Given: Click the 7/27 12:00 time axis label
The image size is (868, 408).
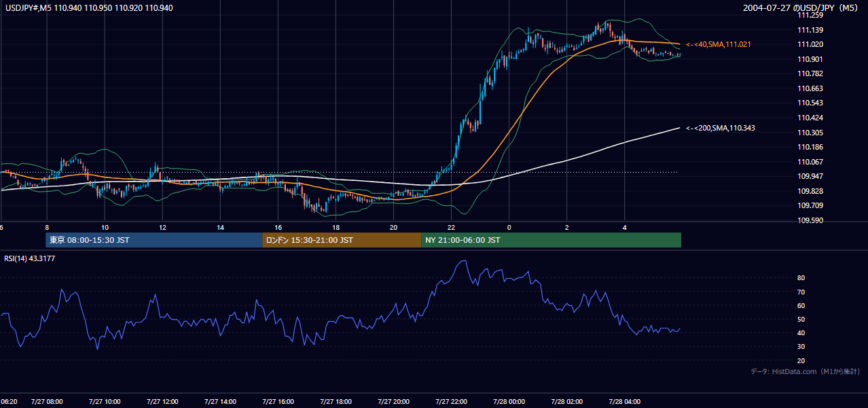Looking at the screenshot, I should pyautogui.click(x=162, y=402).
